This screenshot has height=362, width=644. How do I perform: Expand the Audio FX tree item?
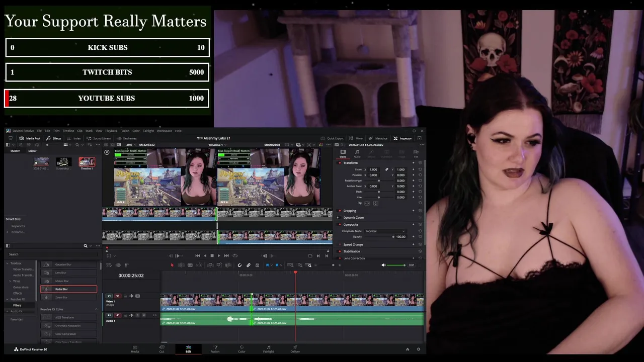[x=8, y=311]
